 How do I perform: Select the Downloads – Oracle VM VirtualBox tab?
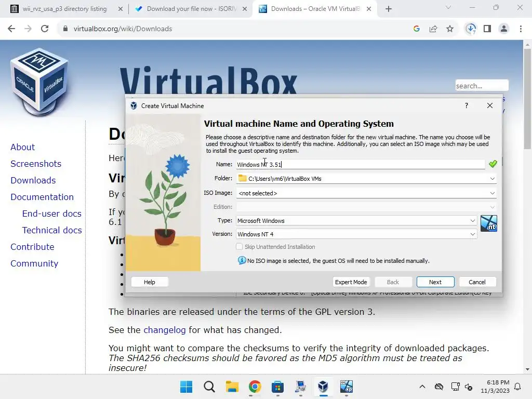[315, 9]
